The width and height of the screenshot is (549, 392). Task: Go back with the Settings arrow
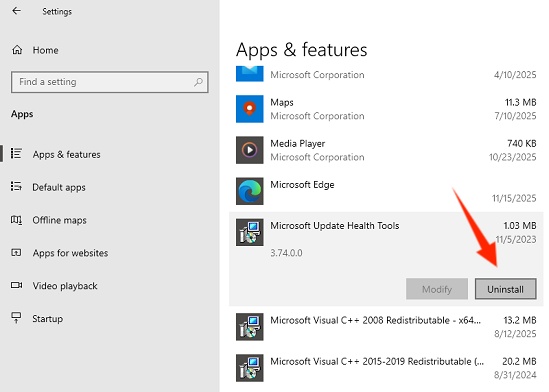16,11
